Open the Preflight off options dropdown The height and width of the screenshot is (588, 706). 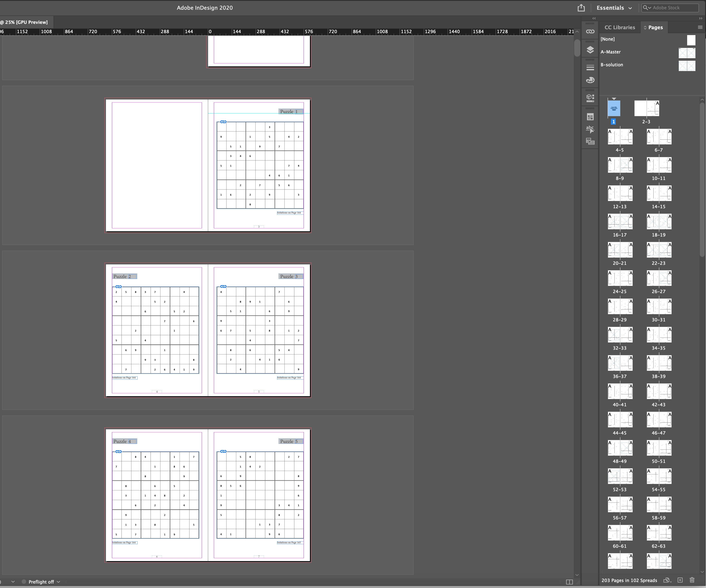tap(58, 582)
